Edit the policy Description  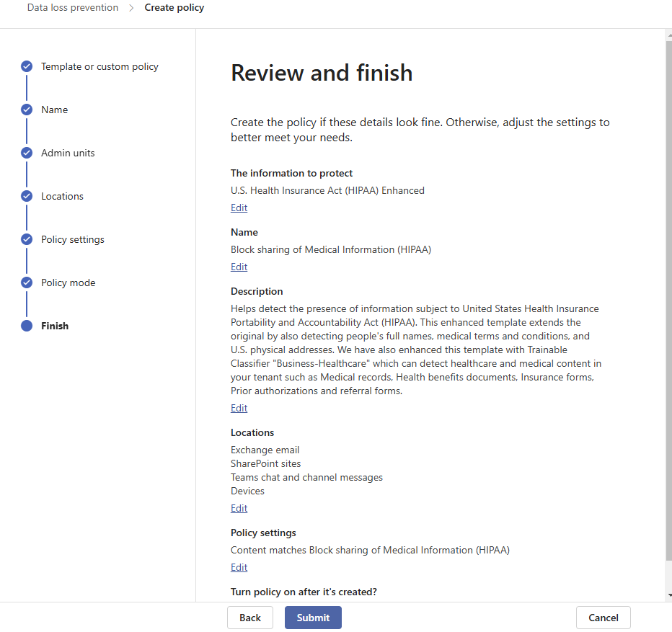click(239, 408)
